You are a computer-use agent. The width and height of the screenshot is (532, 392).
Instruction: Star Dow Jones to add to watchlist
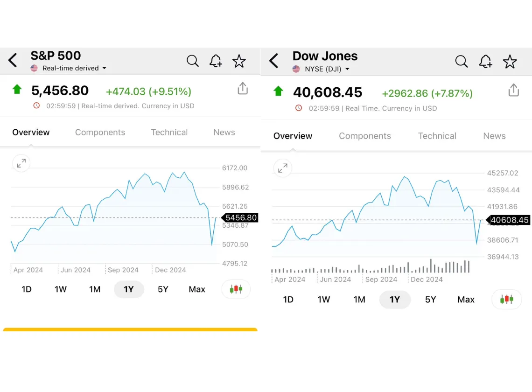click(x=510, y=62)
